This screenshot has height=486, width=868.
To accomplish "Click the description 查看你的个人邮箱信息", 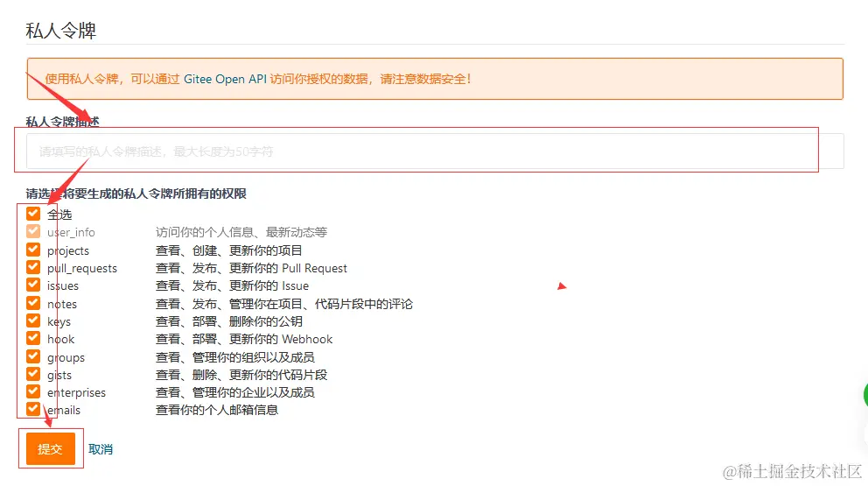I will [x=217, y=410].
